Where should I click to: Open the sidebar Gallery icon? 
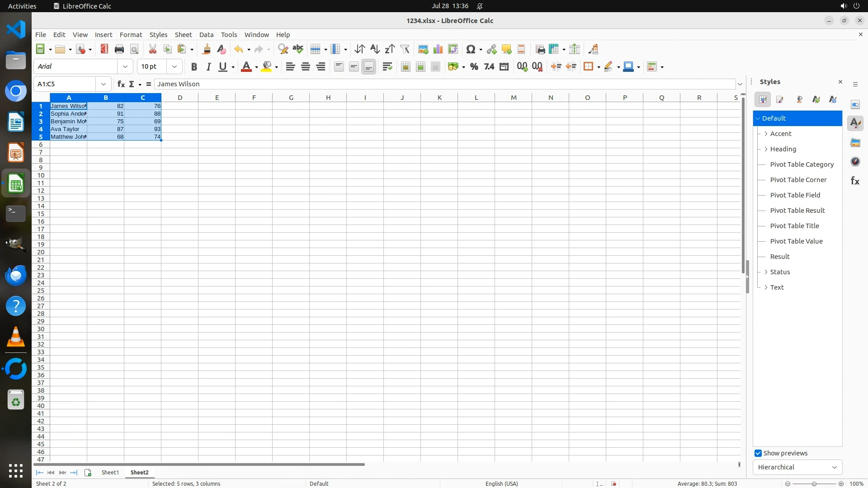coord(855,143)
